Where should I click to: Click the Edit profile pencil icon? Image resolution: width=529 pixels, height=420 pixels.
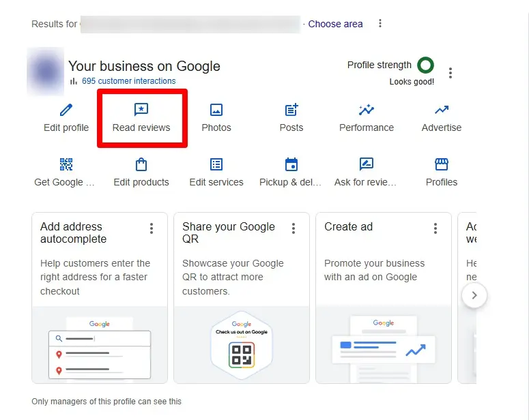pyautogui.click(x=66, y=110)
